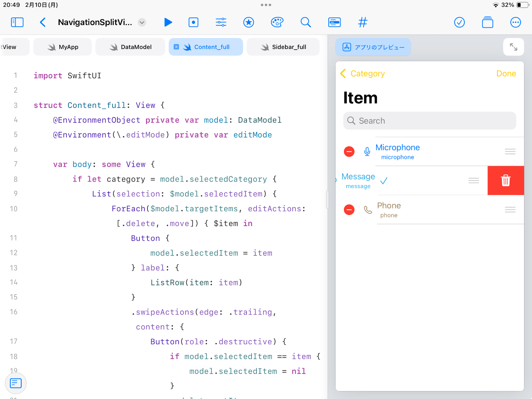Viewport: 532px width, 399px height.
Task: Click line number 7 in the gutter
Action: tap(16, 164)
